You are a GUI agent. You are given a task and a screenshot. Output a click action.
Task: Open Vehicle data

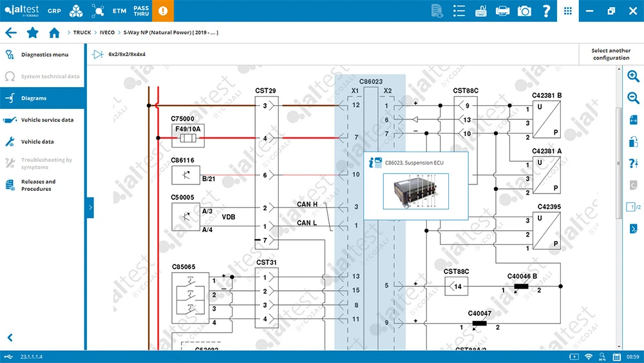43,141
